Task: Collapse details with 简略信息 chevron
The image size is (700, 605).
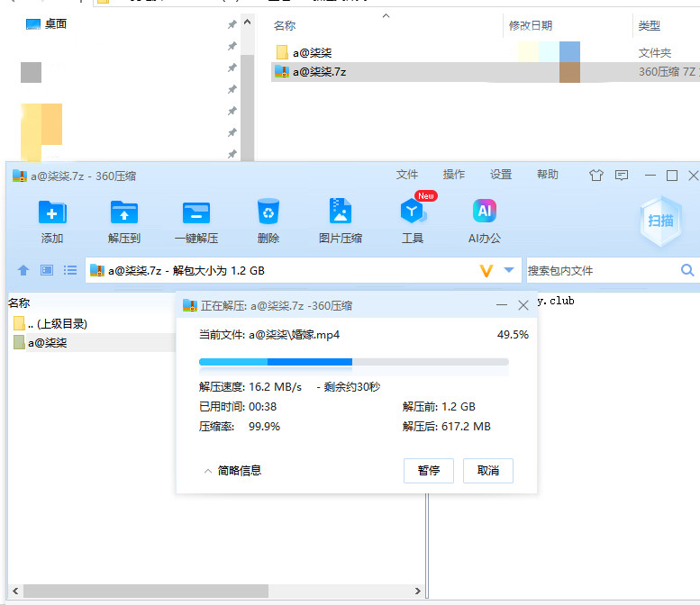Action: point(207,471)
